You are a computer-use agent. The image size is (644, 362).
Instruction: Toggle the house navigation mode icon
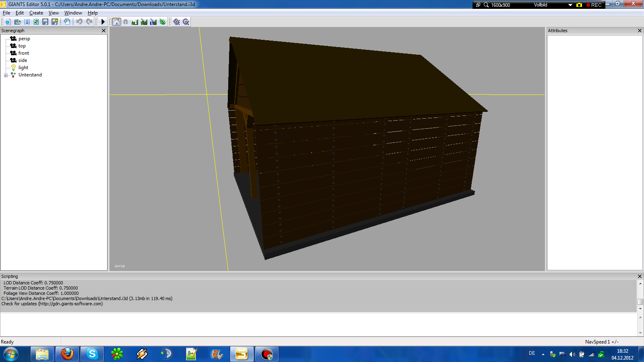pyautogui.click(x=116, y=22)
